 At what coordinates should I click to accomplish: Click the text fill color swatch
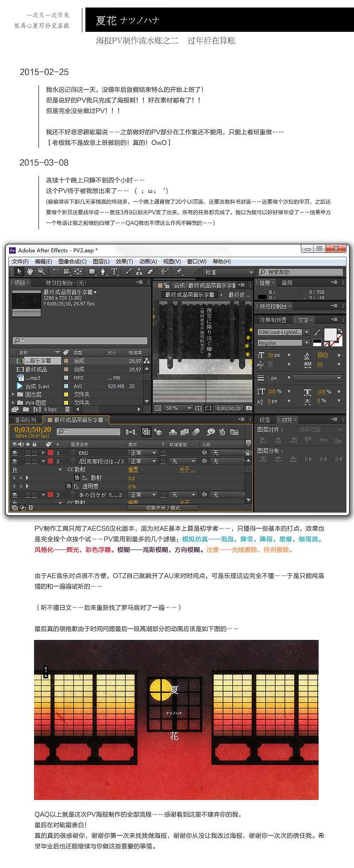pos(330,334)
